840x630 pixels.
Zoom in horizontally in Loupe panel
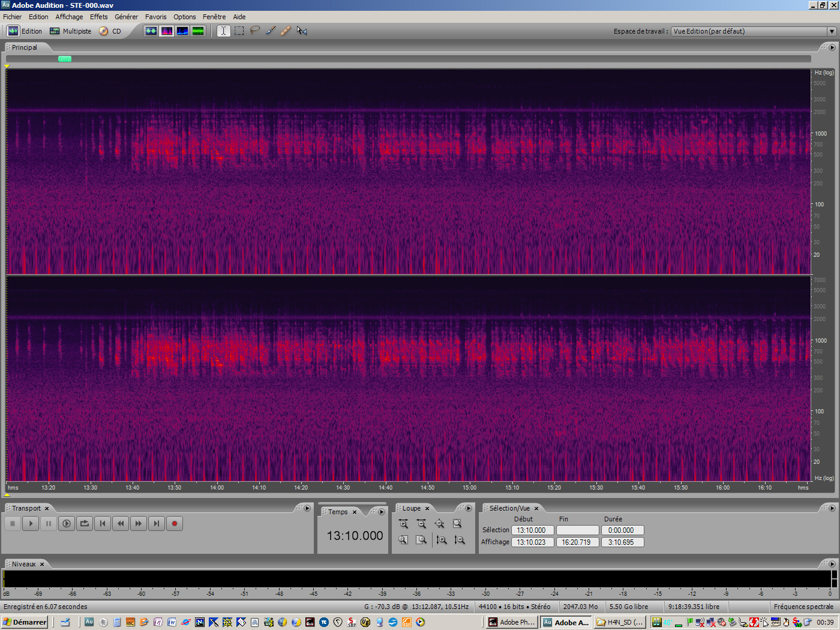[403, 524]
